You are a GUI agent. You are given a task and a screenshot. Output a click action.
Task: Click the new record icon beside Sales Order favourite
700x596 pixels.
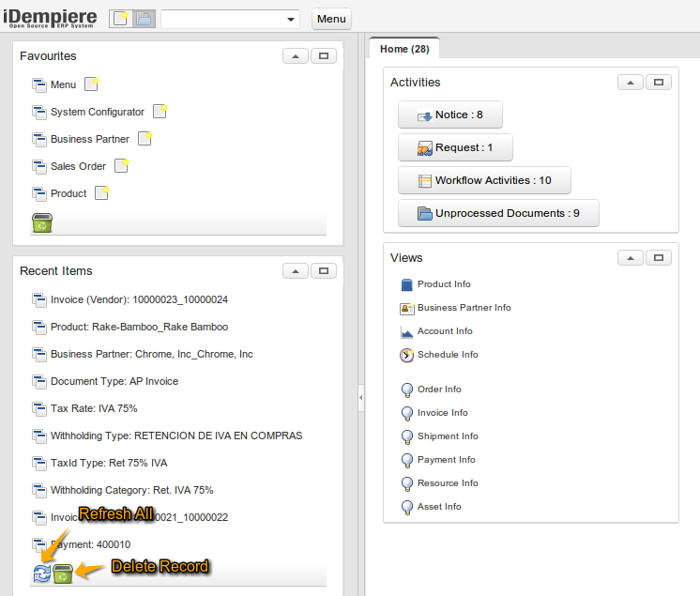tap(121, 166)
